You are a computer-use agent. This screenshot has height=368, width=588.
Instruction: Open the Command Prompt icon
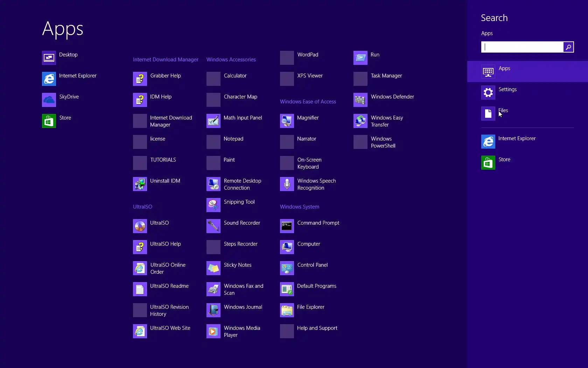(287, 226)
